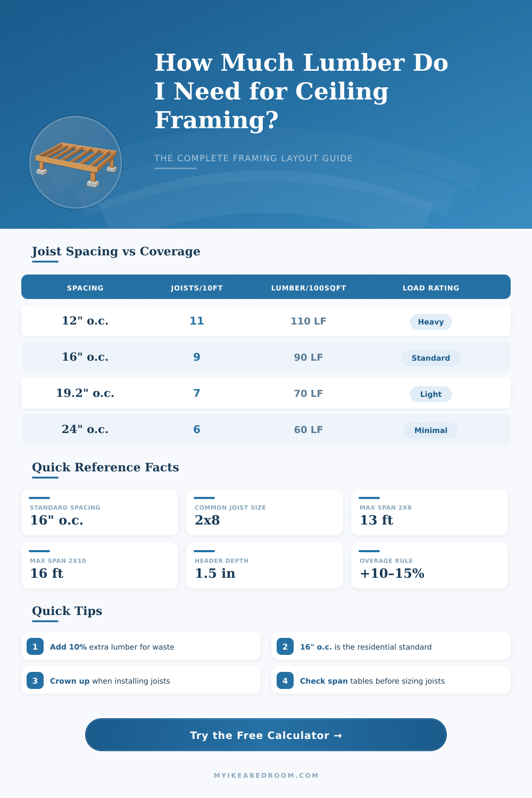Click the blue header bar of the table

click(266, 287)
